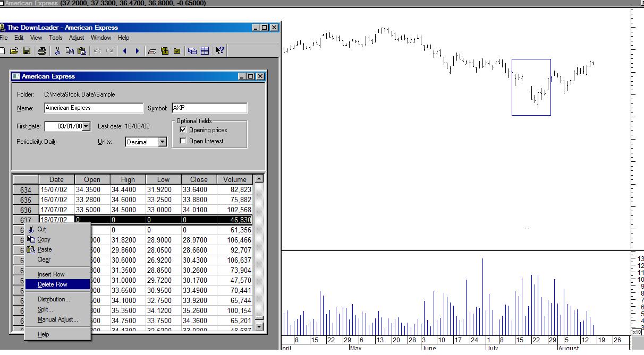Click the Open folder toolbar icon
Image resolution: width=644 pixels, height=355 pixels.
pos(14,51)
